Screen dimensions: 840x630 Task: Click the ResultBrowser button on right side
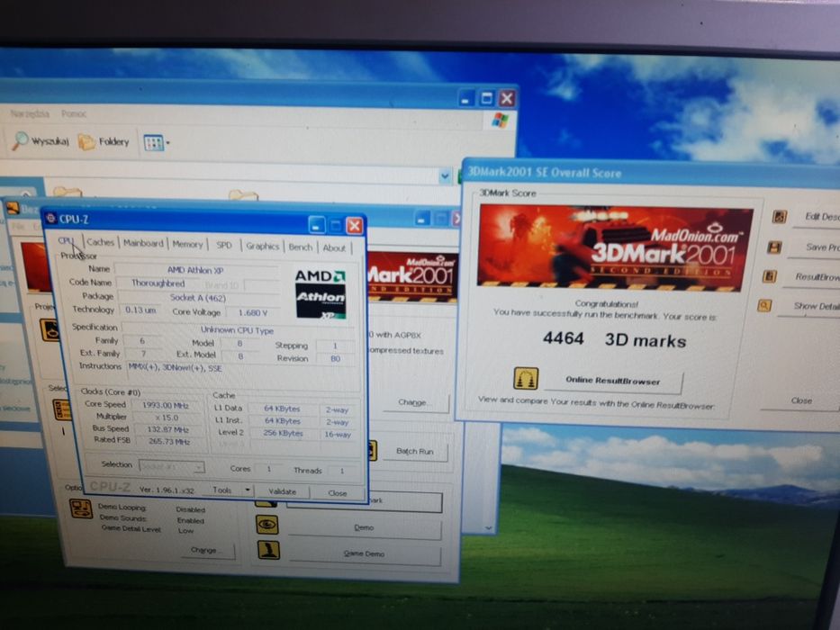tap(811, 277)
